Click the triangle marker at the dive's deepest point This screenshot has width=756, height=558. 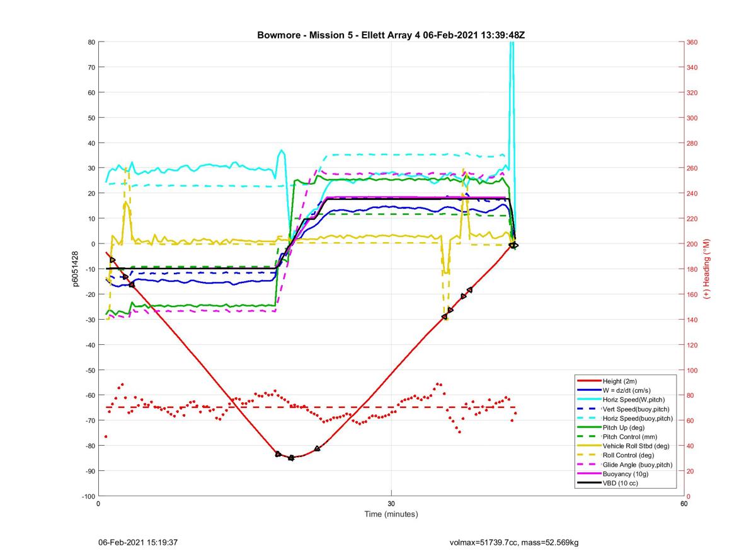click(291, 458)
